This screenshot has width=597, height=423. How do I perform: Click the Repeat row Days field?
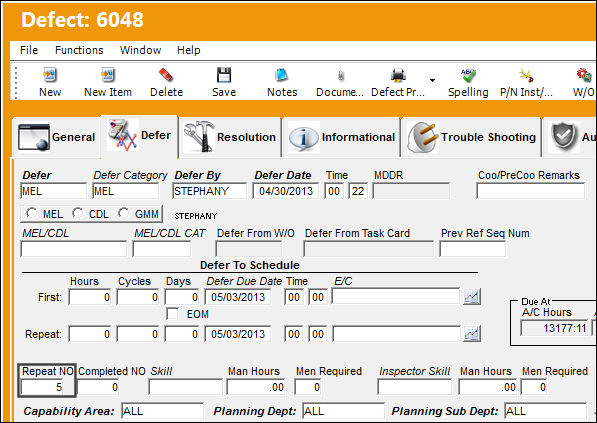click(182, 334)
